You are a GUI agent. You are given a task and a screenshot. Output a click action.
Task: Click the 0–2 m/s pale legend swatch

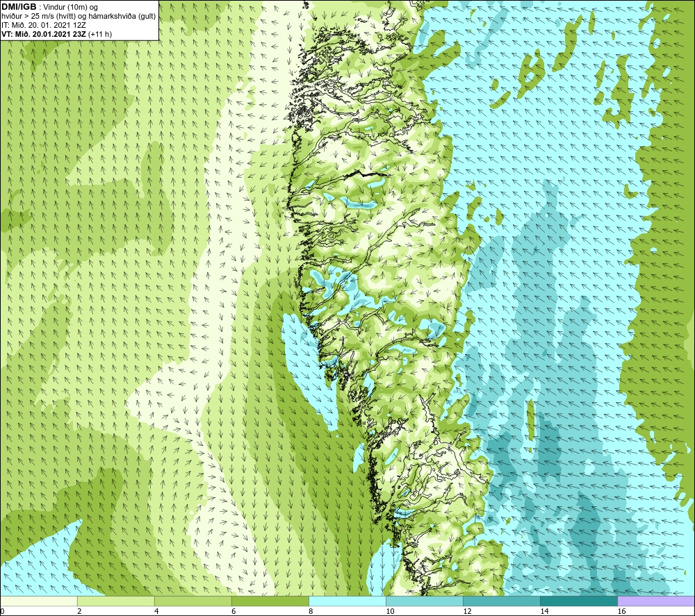point(38,601)
